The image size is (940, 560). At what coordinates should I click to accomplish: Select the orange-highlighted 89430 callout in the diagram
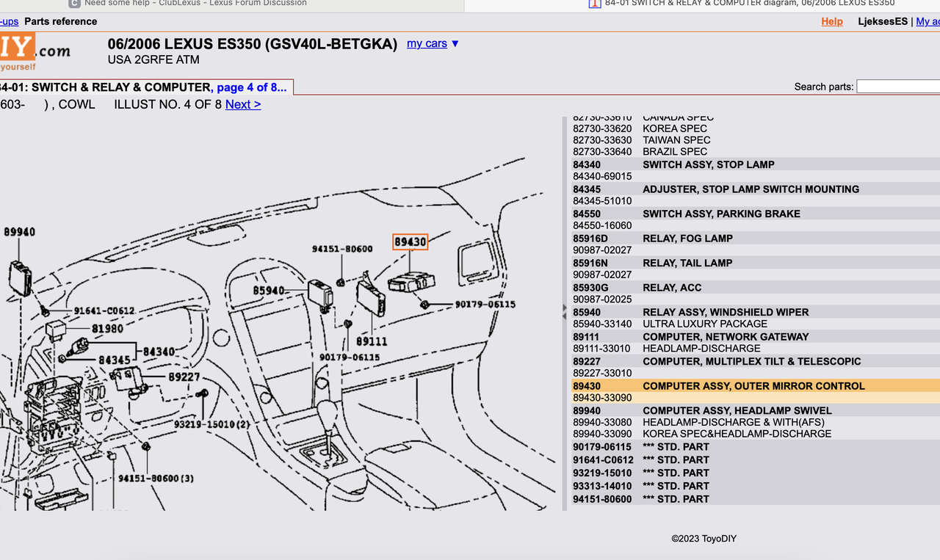pos(410,241)
